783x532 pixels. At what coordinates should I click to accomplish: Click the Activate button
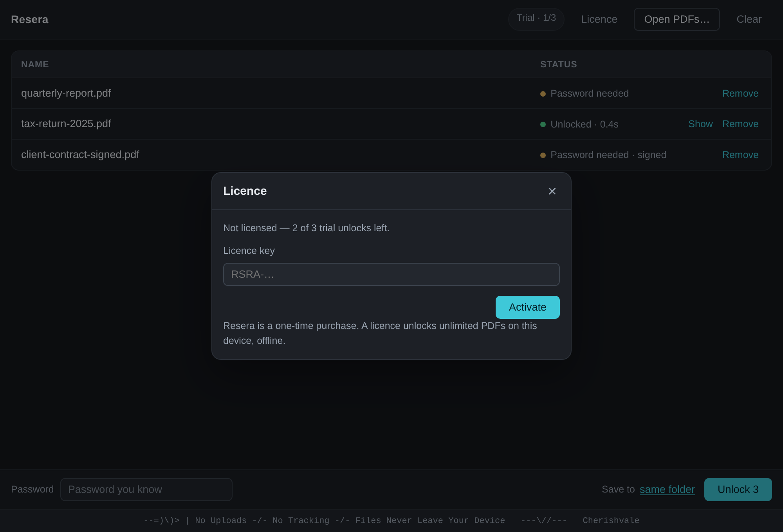point(527,307)
